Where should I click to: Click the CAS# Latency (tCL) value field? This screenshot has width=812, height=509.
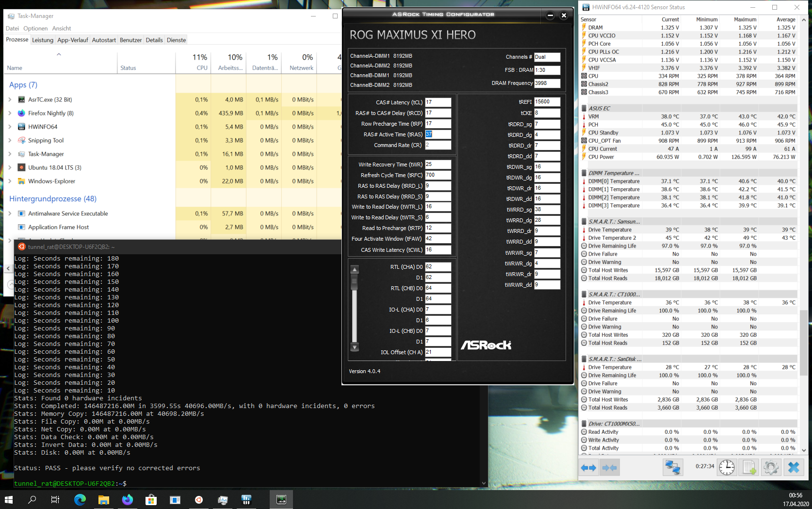coord(438,102)
